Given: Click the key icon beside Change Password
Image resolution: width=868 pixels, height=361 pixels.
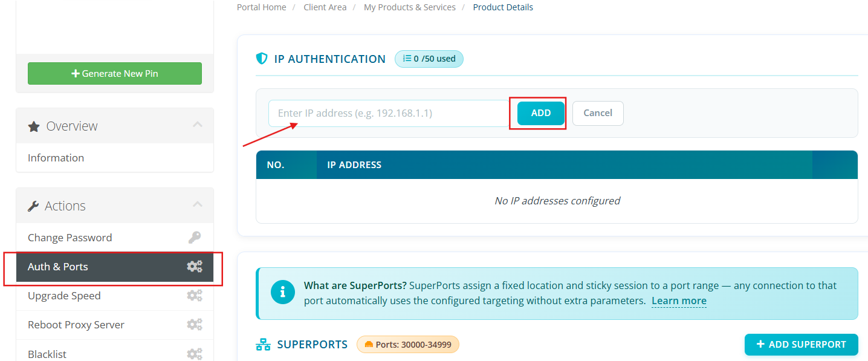Looking at the screenshot, I should [194, 238].
